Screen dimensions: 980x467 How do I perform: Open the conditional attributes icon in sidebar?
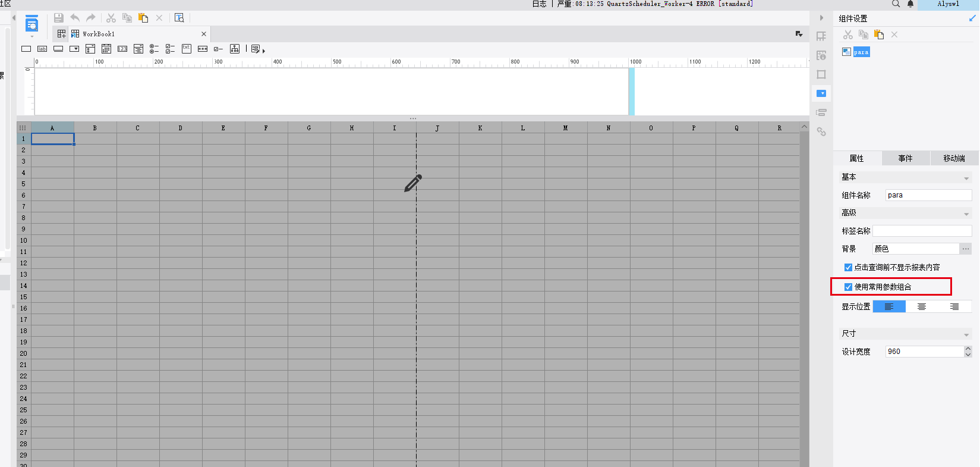(x=821, y=112)
